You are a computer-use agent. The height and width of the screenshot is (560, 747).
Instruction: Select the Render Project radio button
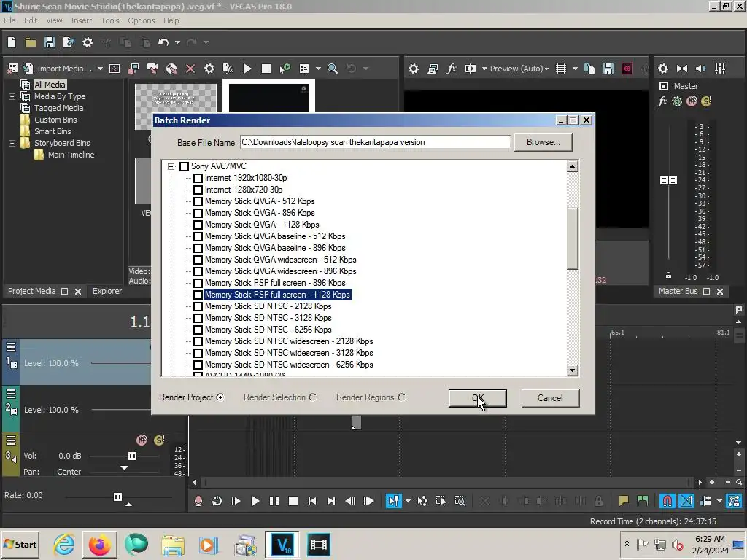point(220,397)
